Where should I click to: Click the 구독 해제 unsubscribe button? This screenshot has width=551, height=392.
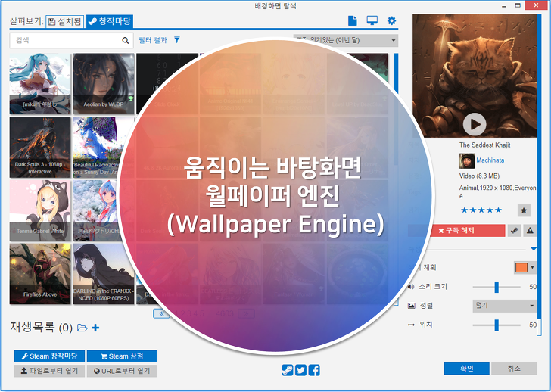(456, 231)
